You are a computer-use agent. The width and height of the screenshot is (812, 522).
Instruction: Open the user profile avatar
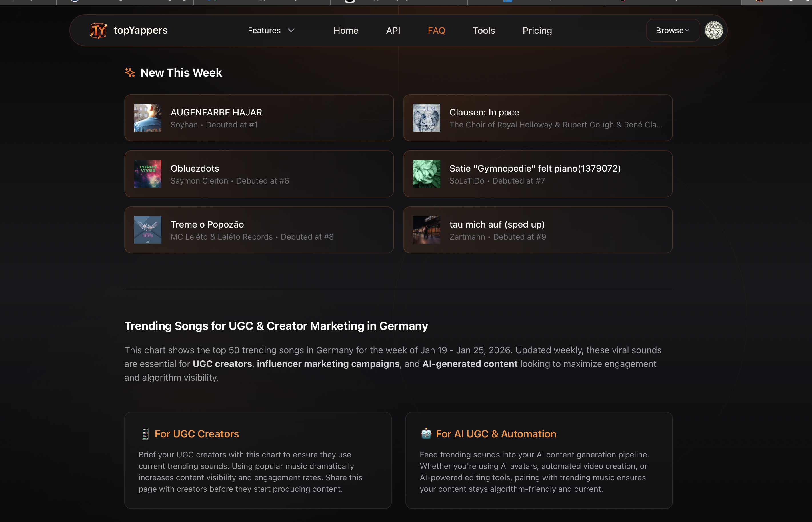[x=713, y=31]
